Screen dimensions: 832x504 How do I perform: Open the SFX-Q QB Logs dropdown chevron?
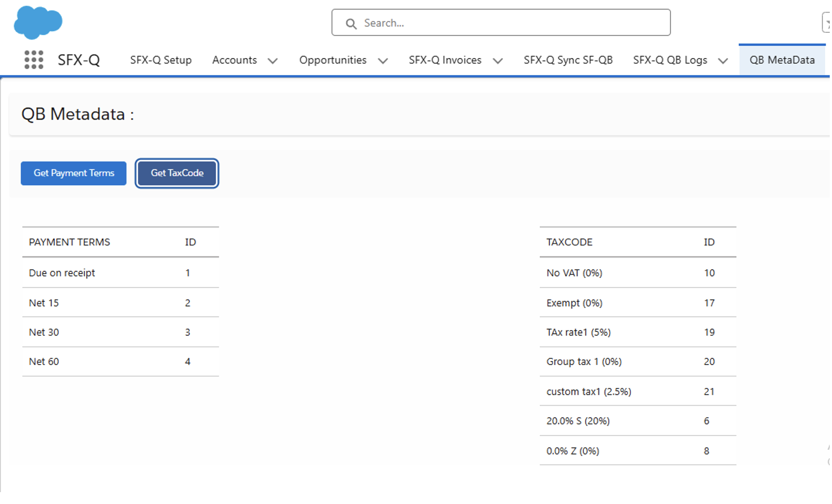(722, 61)
